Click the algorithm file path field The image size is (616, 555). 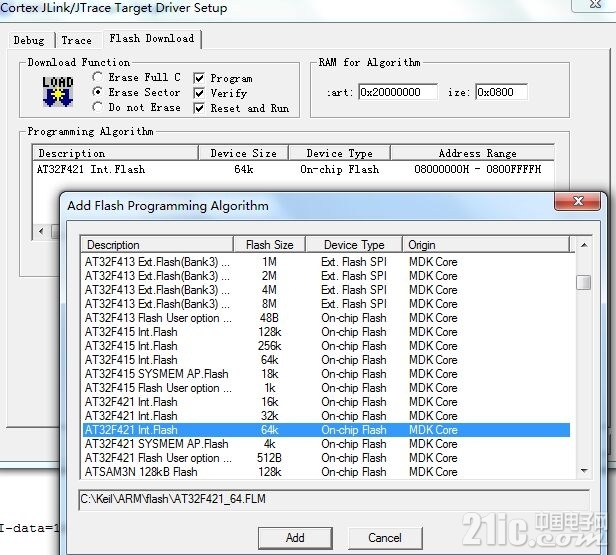pos(334,499)
